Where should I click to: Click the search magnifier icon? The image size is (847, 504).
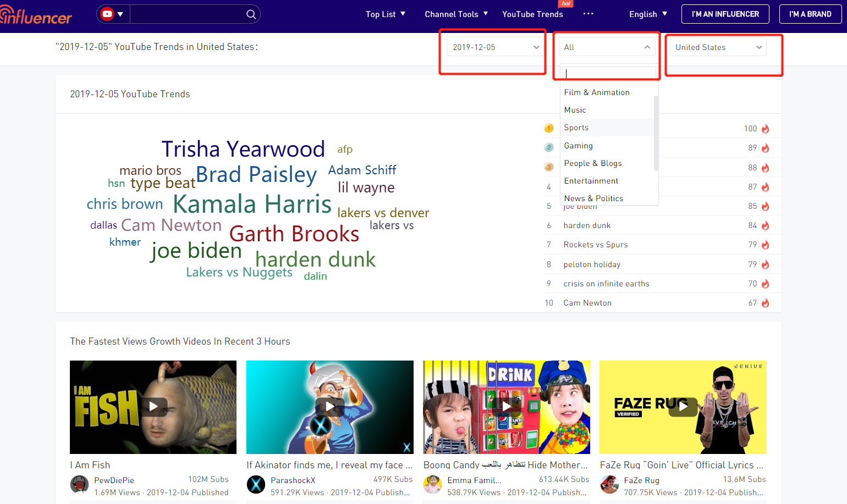click(x=251, y=14)
